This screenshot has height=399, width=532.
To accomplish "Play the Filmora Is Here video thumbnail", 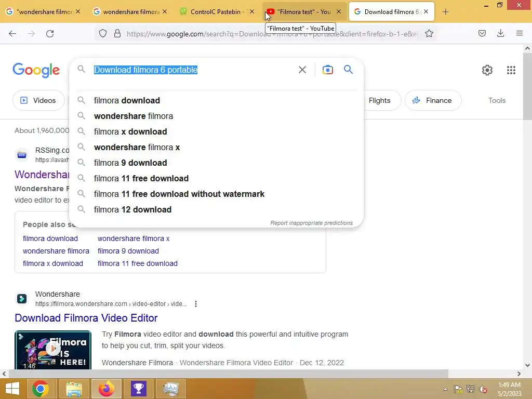I will (x=53, y=350).
